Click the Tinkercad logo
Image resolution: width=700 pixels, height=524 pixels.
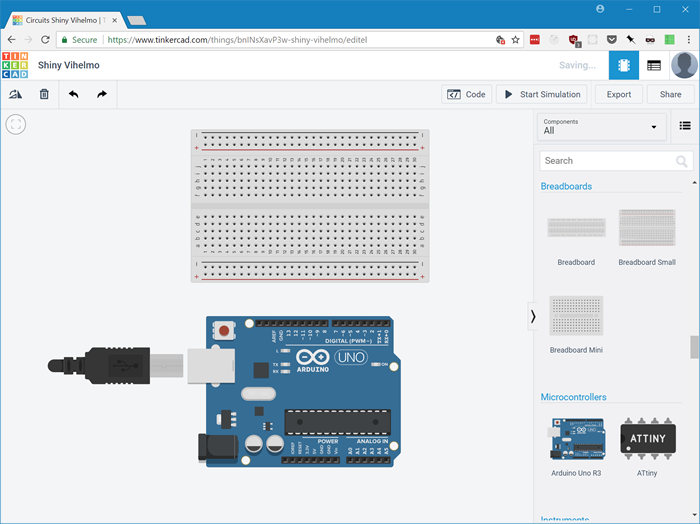click(15, 65)
